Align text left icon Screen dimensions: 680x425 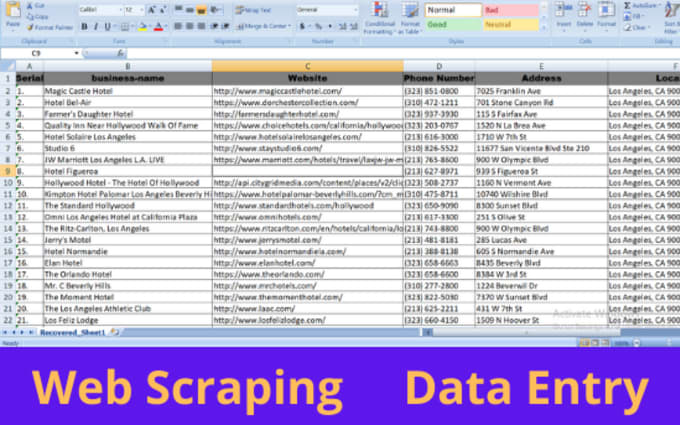coord(178,26)
